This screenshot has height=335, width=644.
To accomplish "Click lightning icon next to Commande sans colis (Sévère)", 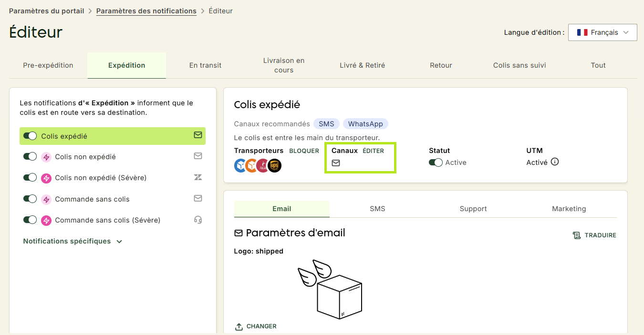I will coord(46,220).
